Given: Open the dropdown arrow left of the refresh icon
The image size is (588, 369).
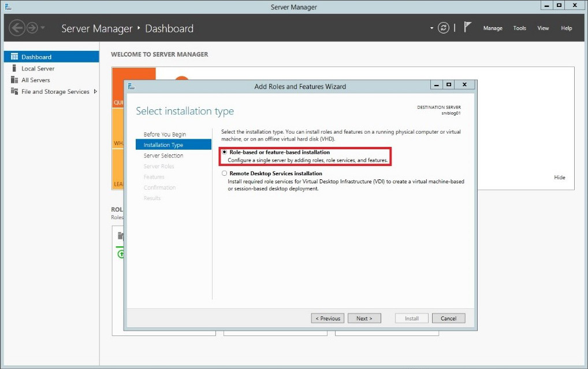Looking at the screenshot, I should tap(431, 28).
